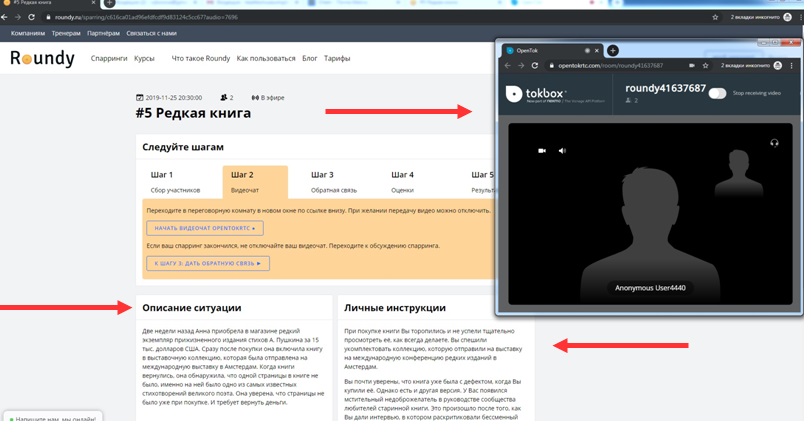
Task: Click the Следуйте шагам heading
Action: [x=183, y=147]
